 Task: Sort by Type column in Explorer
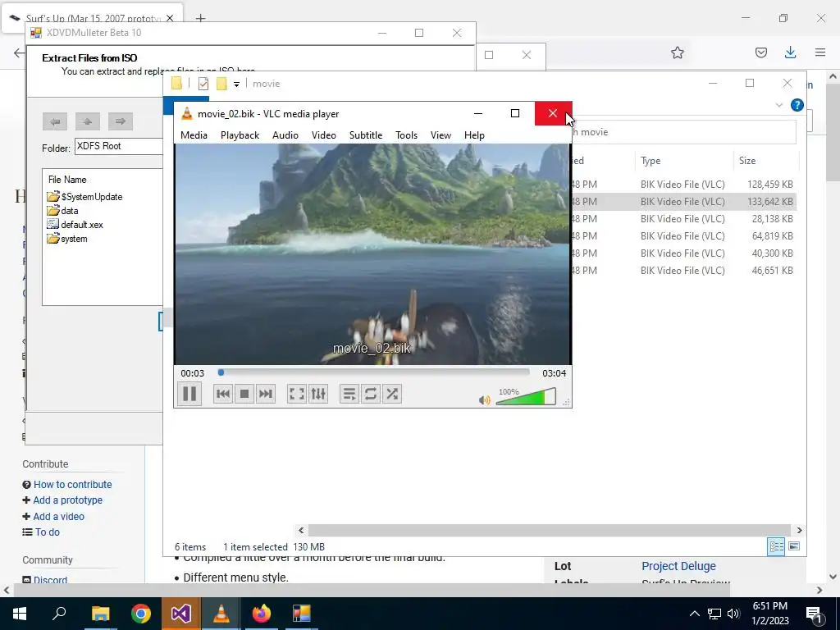[x=683, y=161]
